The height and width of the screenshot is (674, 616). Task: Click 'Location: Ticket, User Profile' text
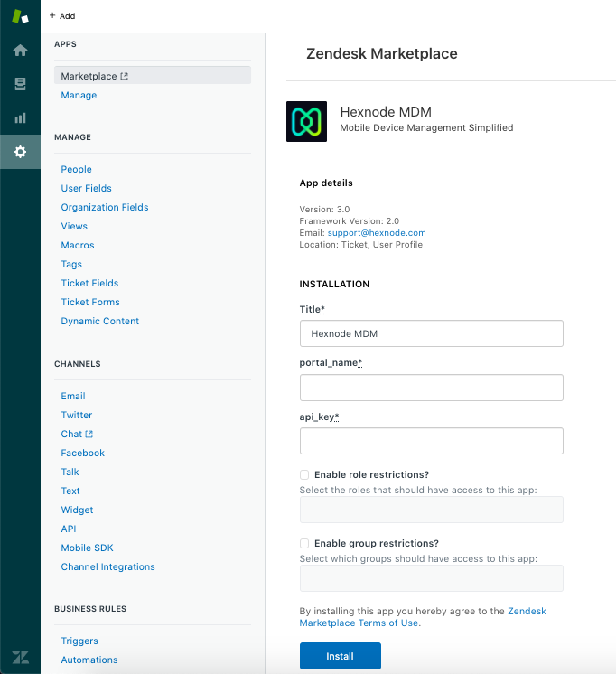point(360,245)
